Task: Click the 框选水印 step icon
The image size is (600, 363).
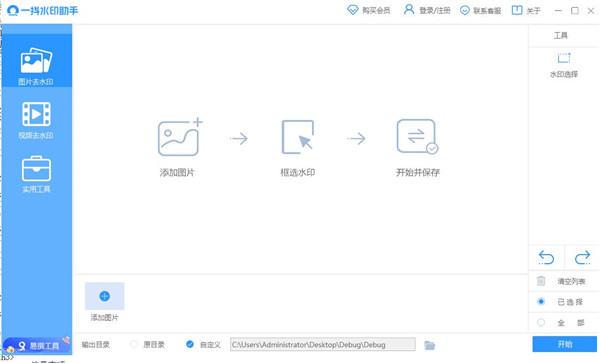Action: coord(298,137)
